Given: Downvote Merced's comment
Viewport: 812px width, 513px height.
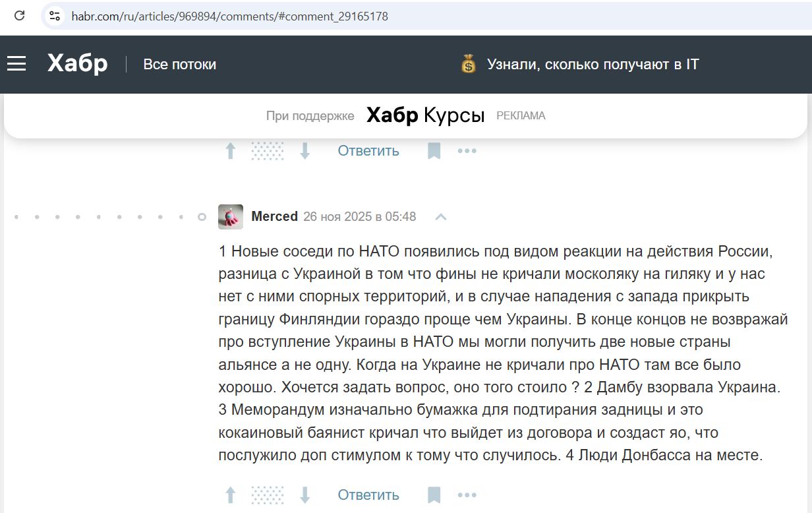Looking at the screenshot, I should coord(304,494).
